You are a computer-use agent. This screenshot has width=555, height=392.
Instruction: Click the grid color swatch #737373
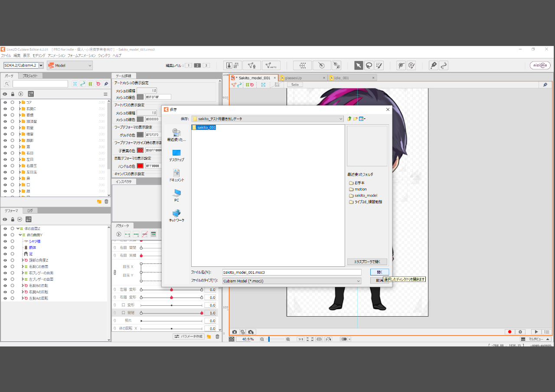[140, 135]
